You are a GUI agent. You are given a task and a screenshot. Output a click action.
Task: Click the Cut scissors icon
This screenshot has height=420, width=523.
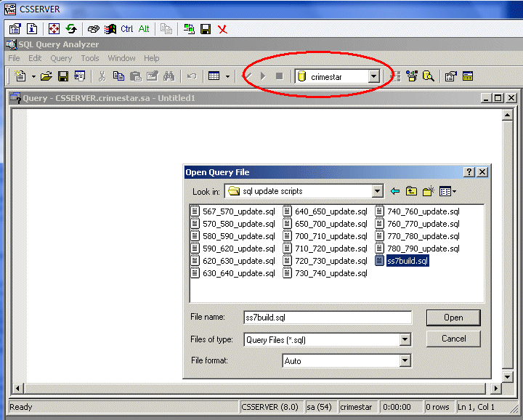click(102, 76)
